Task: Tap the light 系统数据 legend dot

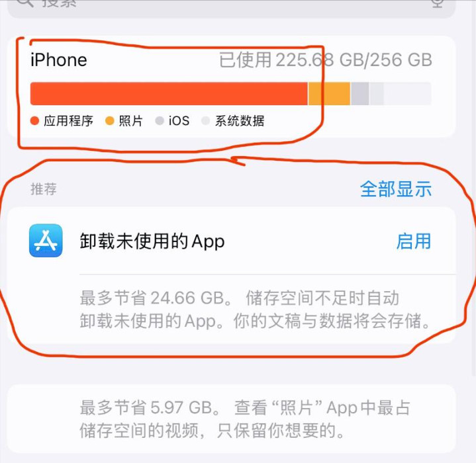Action: tap(205, 120)
